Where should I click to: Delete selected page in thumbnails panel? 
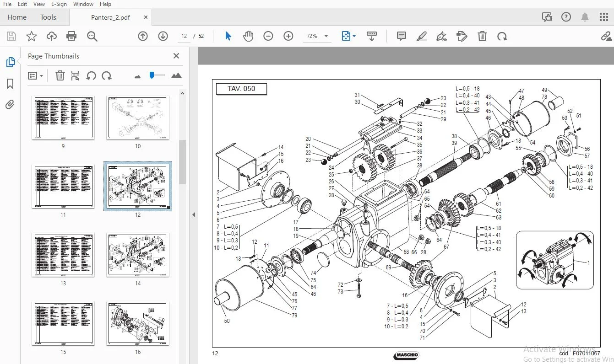coord(60,75)
